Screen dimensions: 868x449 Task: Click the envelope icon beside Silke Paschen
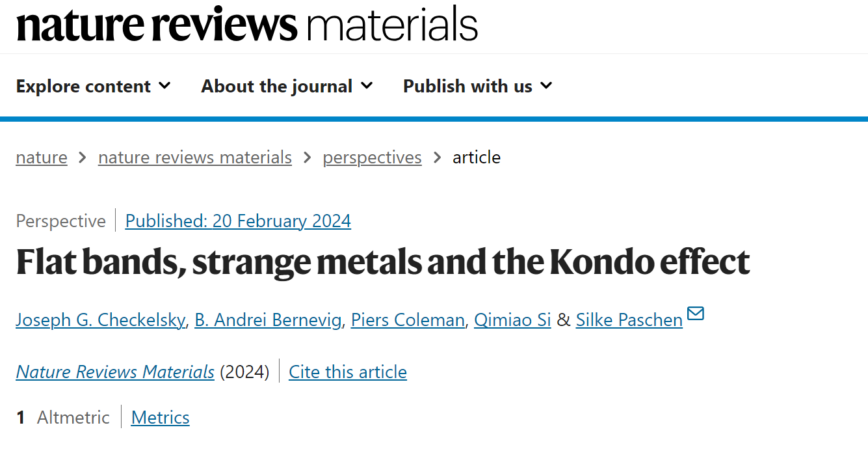[695, 314]
